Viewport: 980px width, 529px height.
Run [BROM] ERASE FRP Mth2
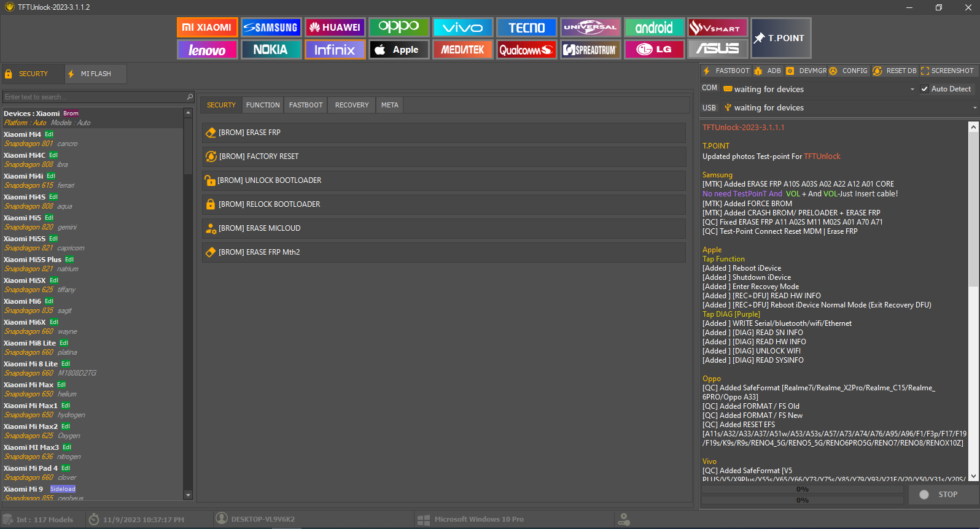(443, 252)
